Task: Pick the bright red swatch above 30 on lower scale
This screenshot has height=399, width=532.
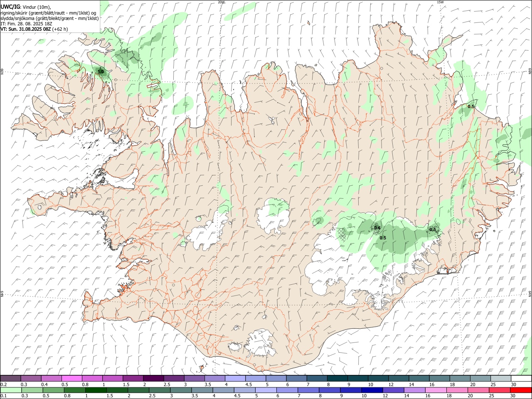Action: (521, 390)
